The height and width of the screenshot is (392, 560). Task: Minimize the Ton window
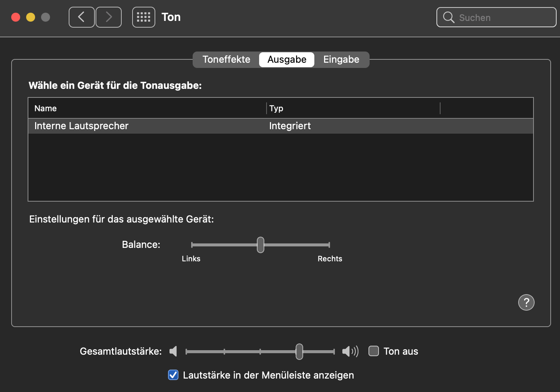[31, 17]
